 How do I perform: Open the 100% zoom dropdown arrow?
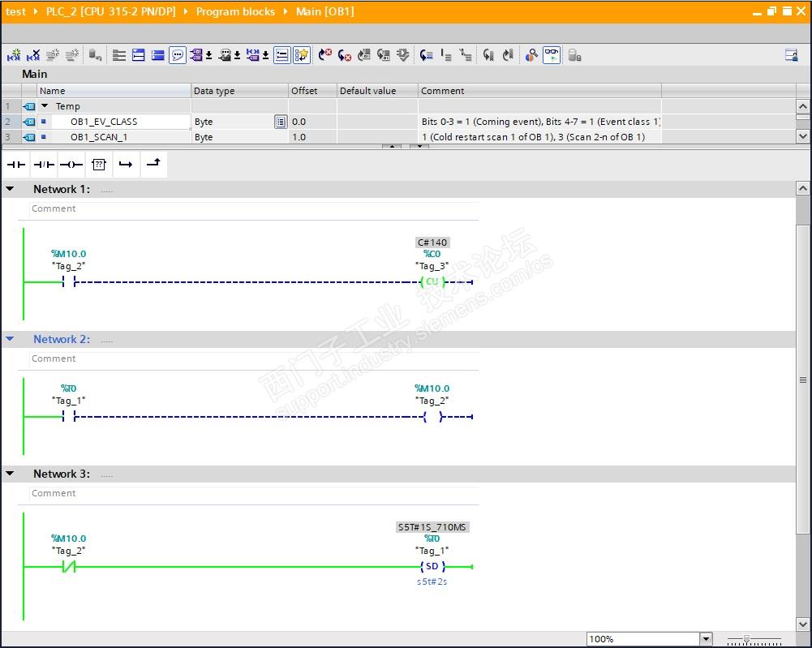706,639
